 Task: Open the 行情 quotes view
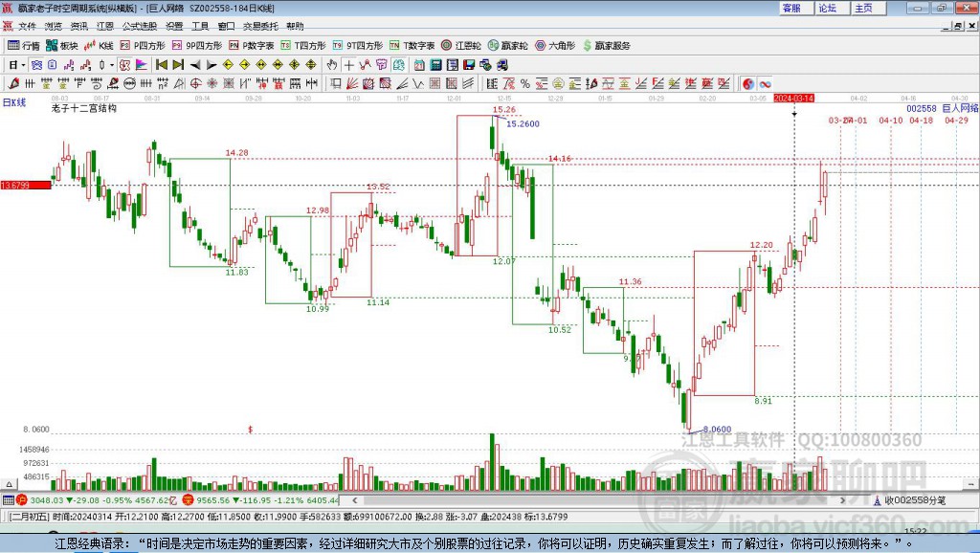[x=24, y=46]
